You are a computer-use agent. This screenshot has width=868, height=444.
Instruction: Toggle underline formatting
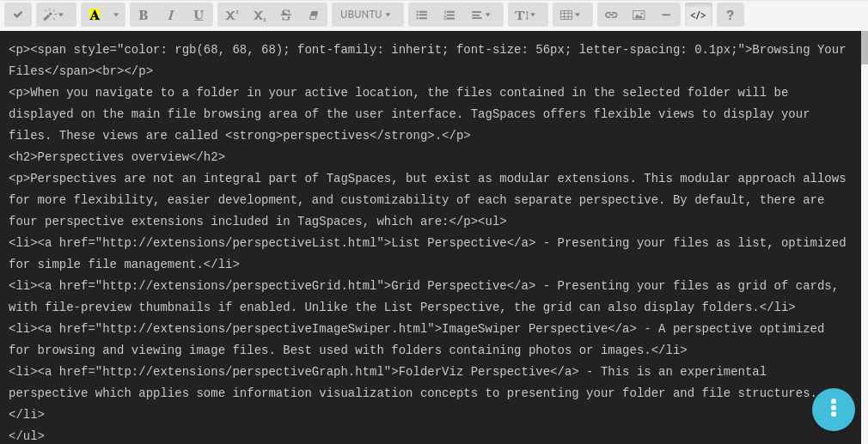click(x=199, y=15)
